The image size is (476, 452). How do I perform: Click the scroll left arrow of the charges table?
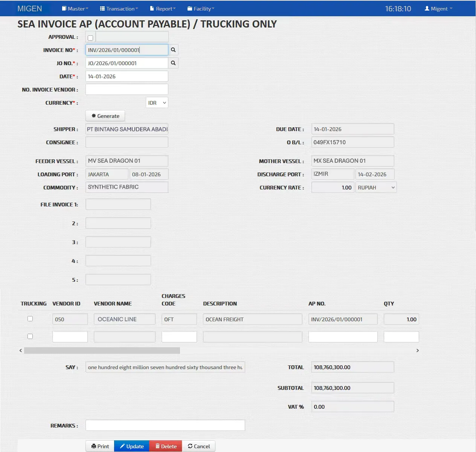[x=21, y=350]
